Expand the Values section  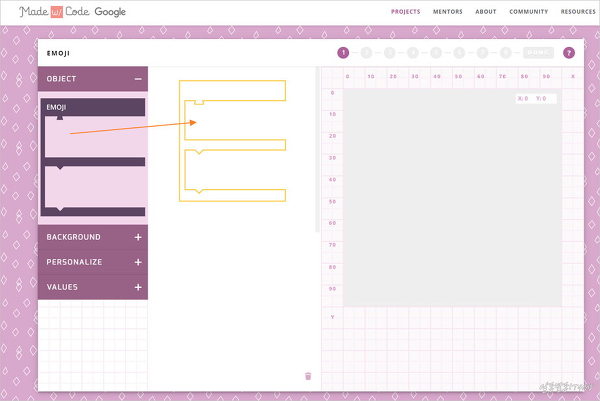[138, 287]
